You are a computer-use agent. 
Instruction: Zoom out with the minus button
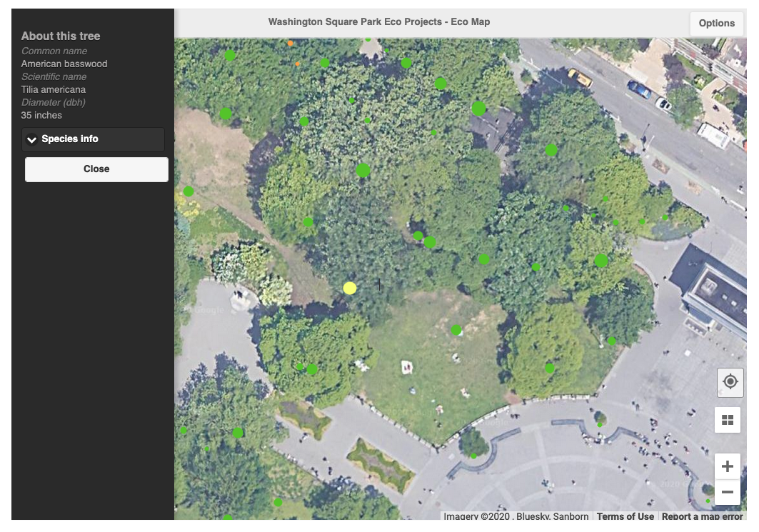(727, 492)
